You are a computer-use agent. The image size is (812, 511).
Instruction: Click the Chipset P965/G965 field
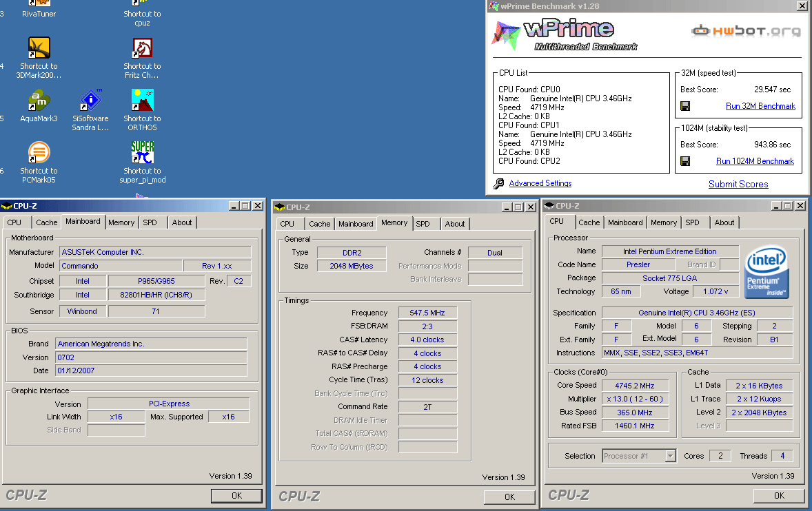tap(156, 281)
